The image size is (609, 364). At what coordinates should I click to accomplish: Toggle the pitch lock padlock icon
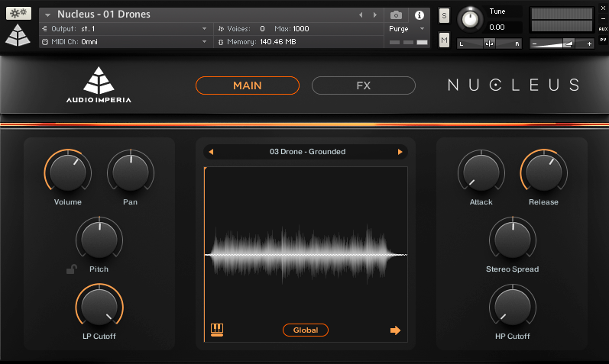(72, 269)
